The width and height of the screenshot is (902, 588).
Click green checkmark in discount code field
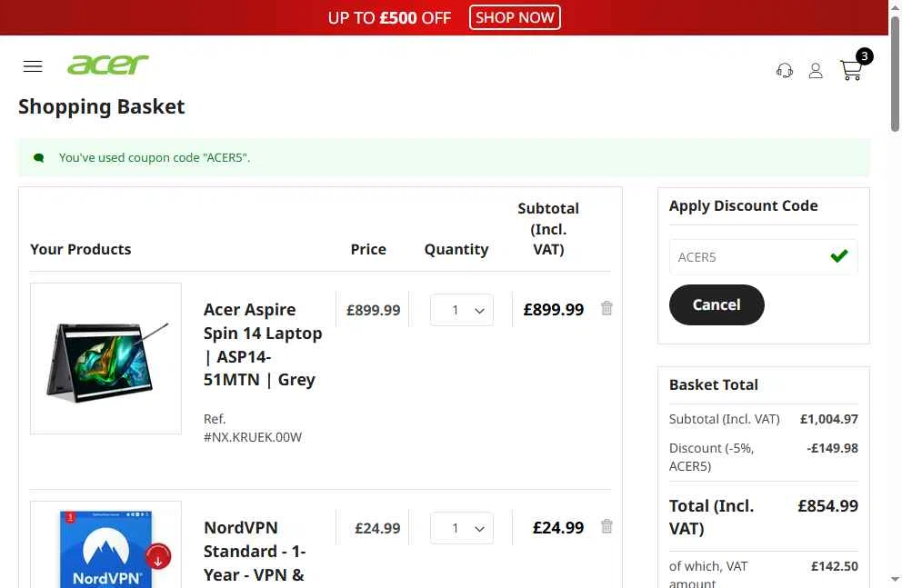coord(839,255)
